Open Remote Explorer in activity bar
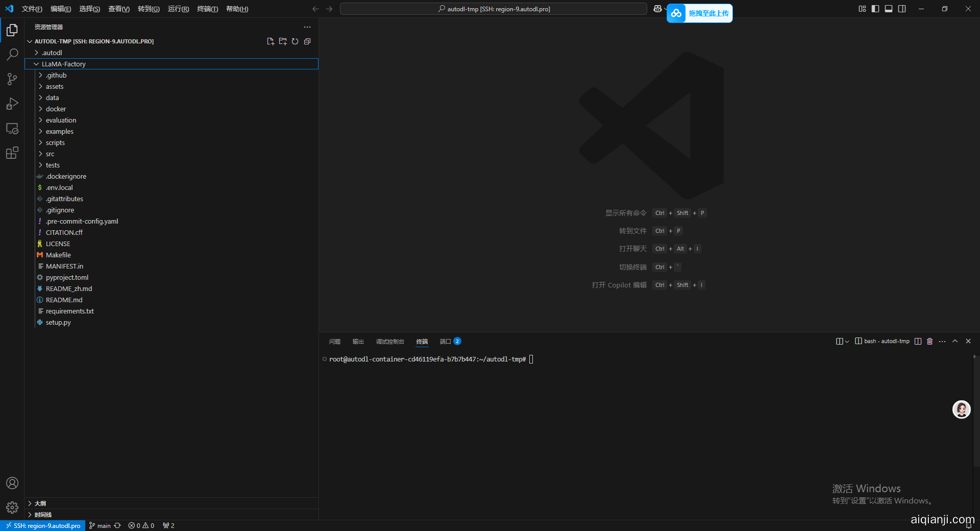 (12, 129)
